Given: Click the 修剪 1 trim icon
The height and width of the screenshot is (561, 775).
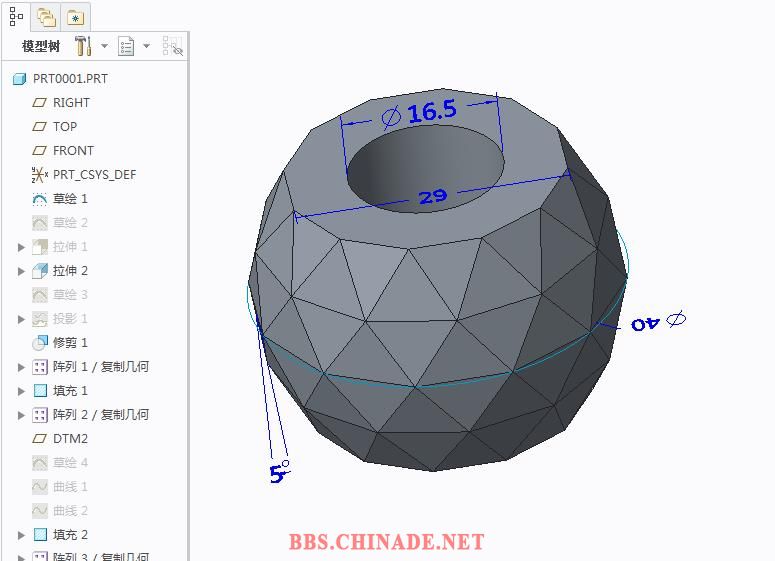Looking at the screenshot, I should [40, 343].
